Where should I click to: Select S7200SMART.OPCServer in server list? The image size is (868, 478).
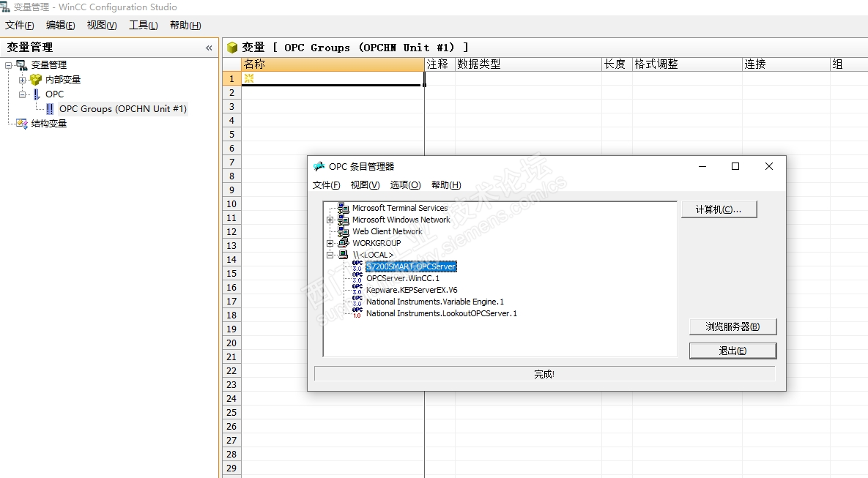(411, 266)
